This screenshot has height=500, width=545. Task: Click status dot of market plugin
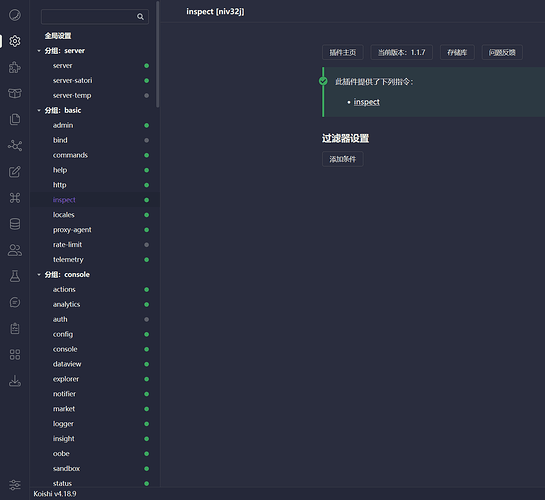tap(146, 409)
